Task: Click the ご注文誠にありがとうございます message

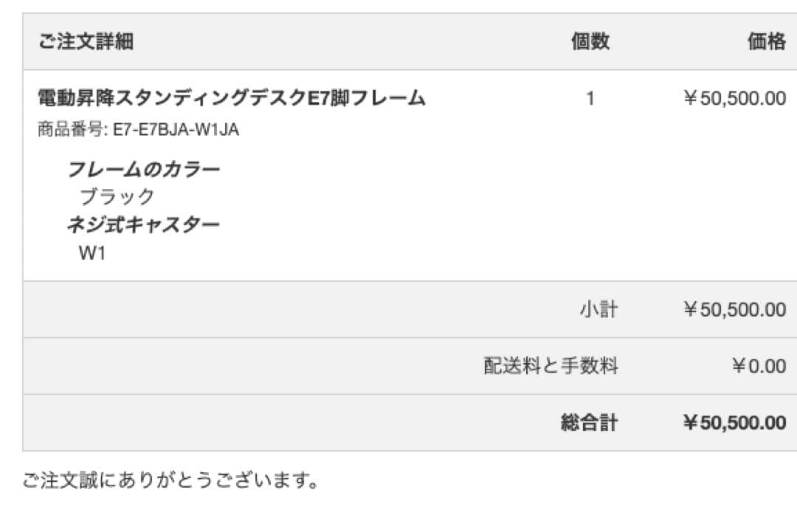Action: point(170,482)
